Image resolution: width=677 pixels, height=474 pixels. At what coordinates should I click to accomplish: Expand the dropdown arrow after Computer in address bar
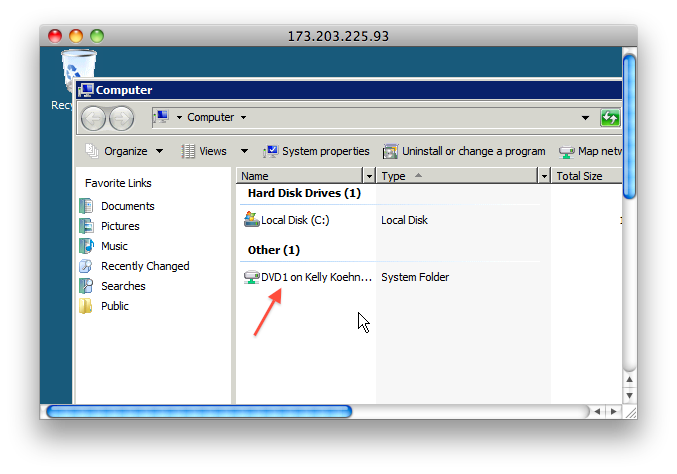click(244, 117)
